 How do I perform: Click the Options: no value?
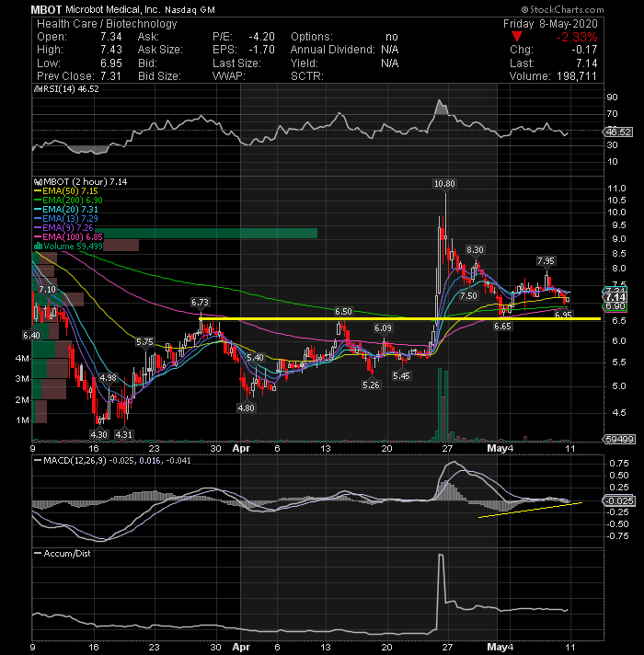(x=391, y=37)
